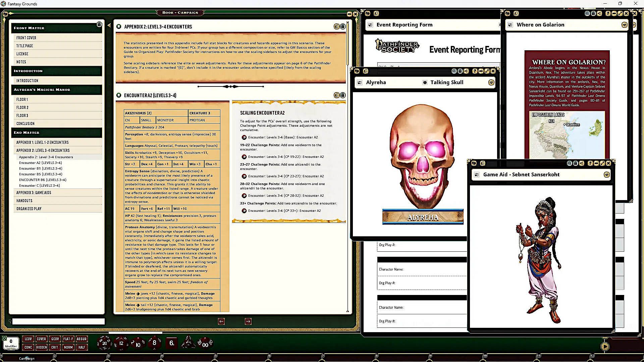Image resolution: width=644 pixels, height=362 pixels.
Task: Open Handouts chapter in sidebar
Action: pyautogui.click(x=58, y=201)
